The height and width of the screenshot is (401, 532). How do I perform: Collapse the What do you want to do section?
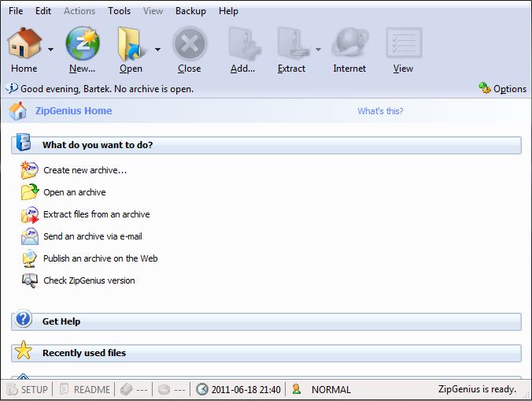pyautogui.click(x=266, y=145)
